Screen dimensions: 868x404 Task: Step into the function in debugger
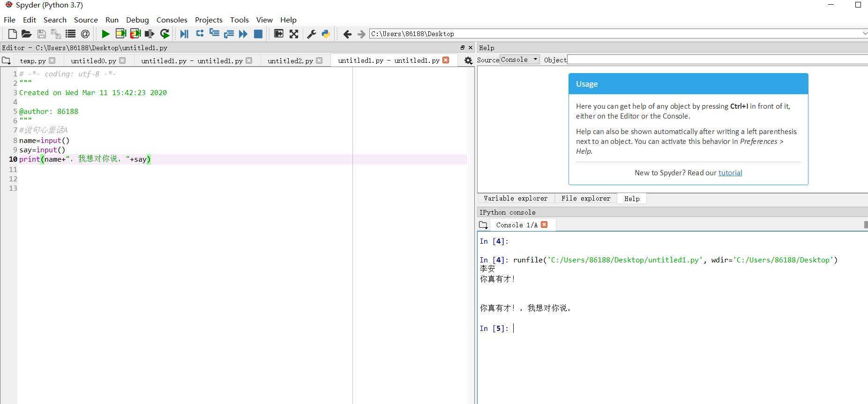214,33
